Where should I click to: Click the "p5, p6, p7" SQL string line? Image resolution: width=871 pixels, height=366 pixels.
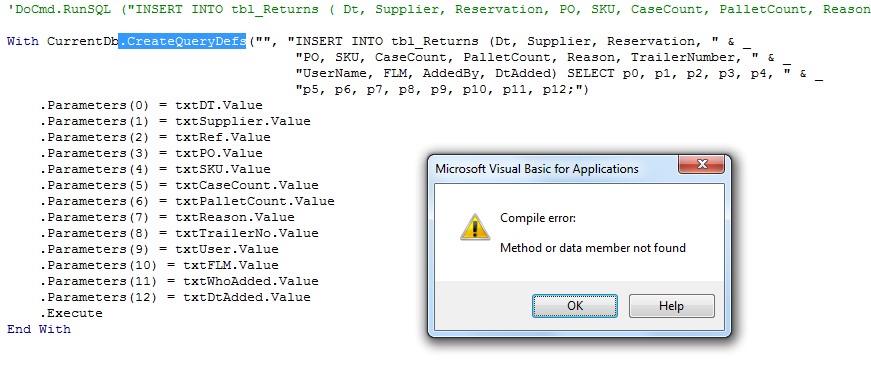[442, 89]
